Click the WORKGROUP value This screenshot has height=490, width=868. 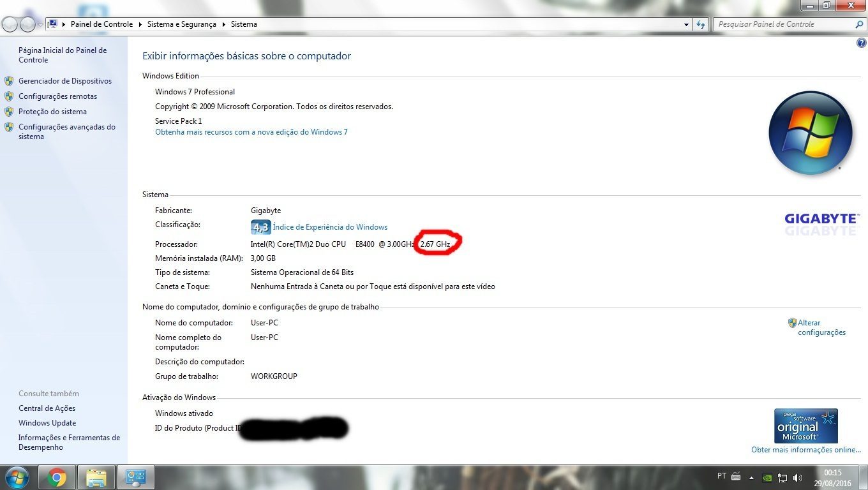pyautogui.click(x=274, y=376)
